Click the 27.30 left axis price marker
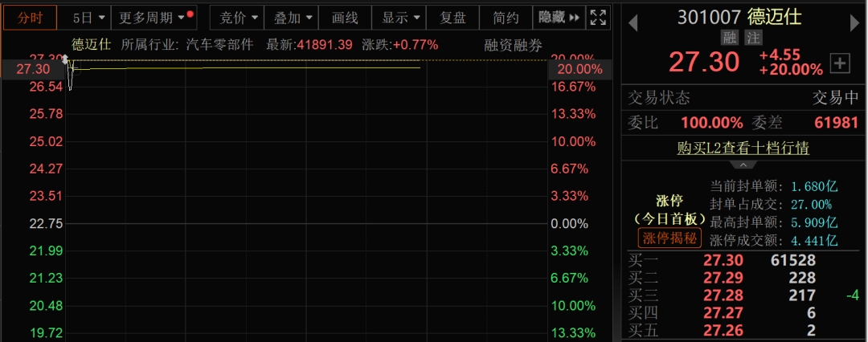Image resolution: width=868 pixels, height=342 pixels. pos(33,69)
